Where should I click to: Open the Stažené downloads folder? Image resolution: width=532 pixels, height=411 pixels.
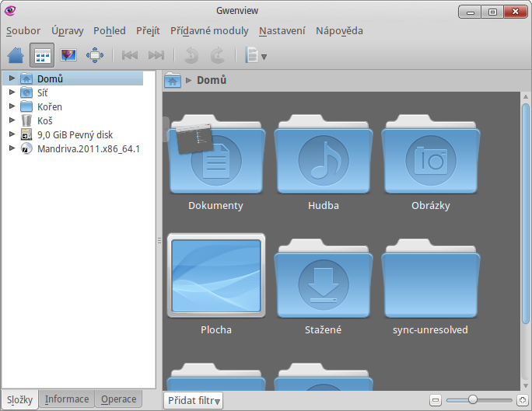click(x=324, y=278)
